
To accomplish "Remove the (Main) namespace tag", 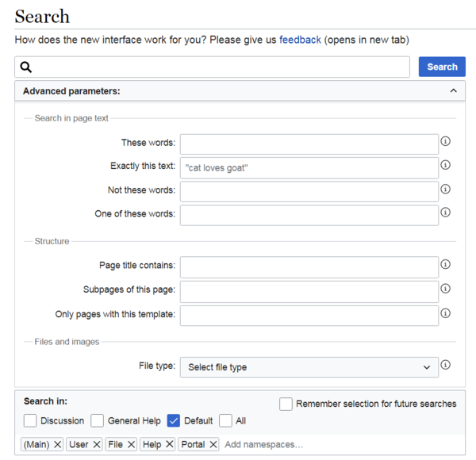I will point(57,444).
